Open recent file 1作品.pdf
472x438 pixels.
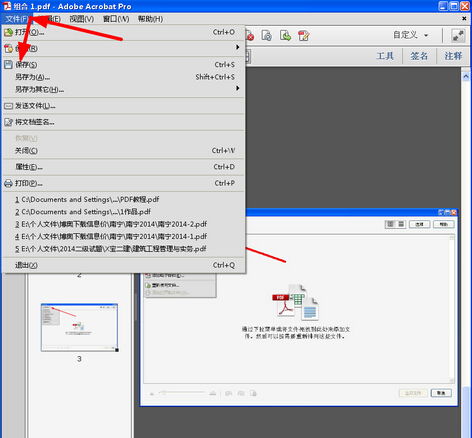pyautogui.click(x=124, y=212)
